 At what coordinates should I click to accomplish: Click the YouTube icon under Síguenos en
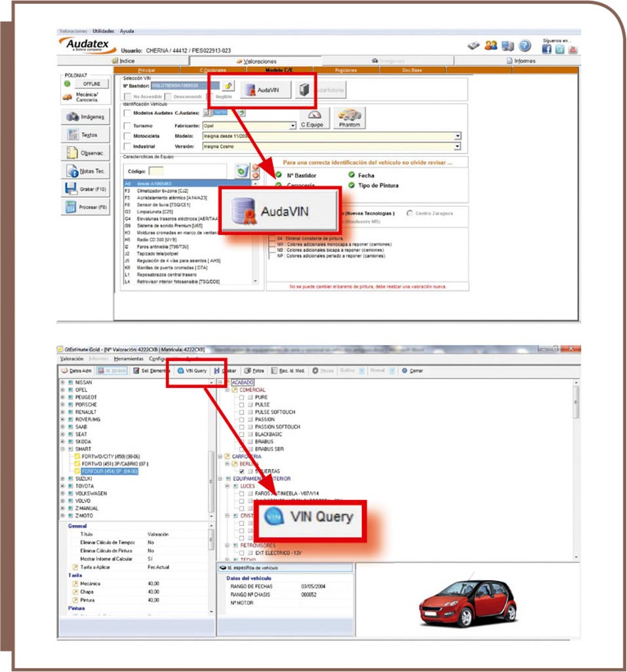click(573, 49)
